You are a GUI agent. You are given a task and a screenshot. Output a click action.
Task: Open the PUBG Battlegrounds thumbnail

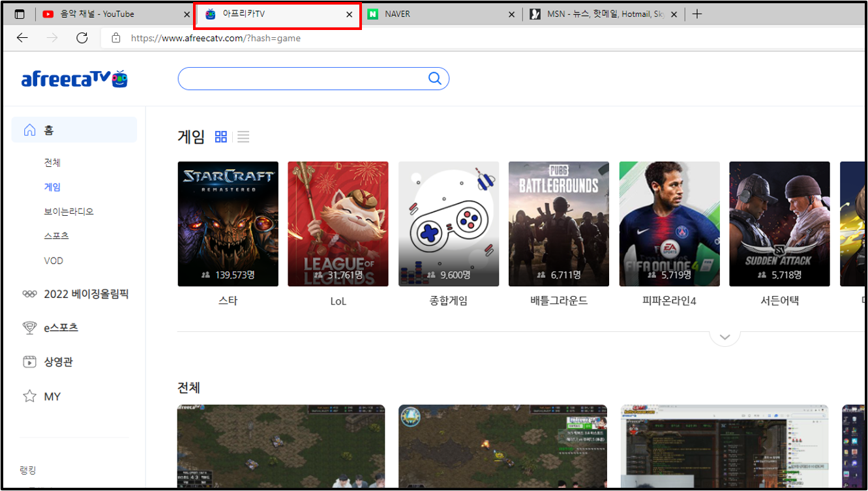pos(559,224)
